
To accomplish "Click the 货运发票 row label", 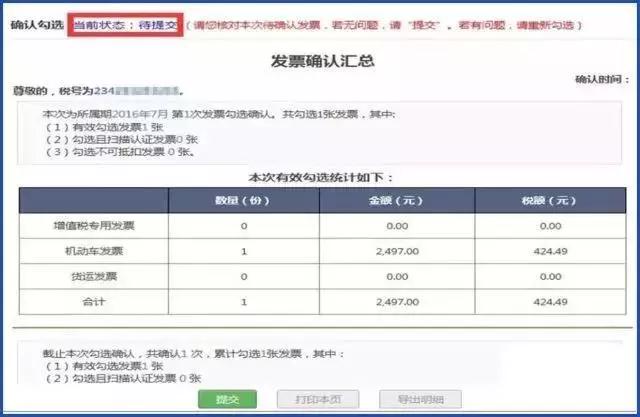I will [x=94, y=276].
